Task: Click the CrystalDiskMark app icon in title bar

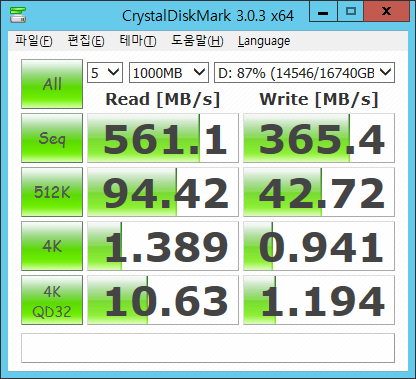Action: (18, 15)
